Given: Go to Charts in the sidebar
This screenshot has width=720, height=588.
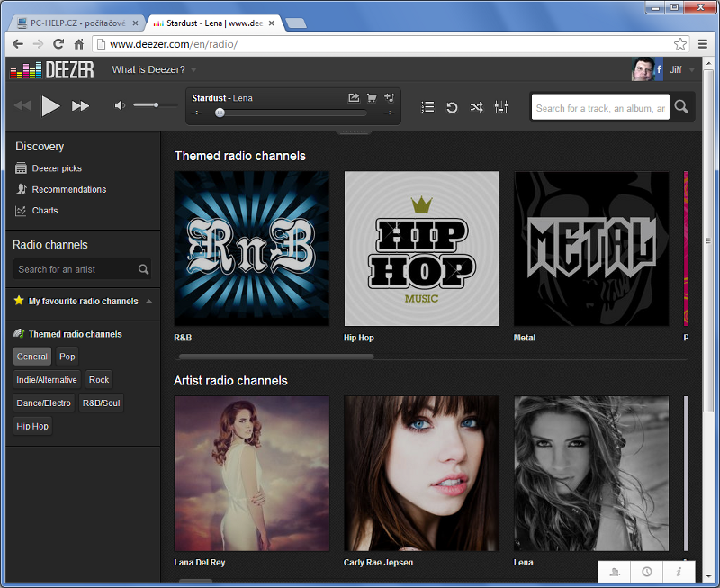Looking at the screenshot, I should (x=44, y=211).
